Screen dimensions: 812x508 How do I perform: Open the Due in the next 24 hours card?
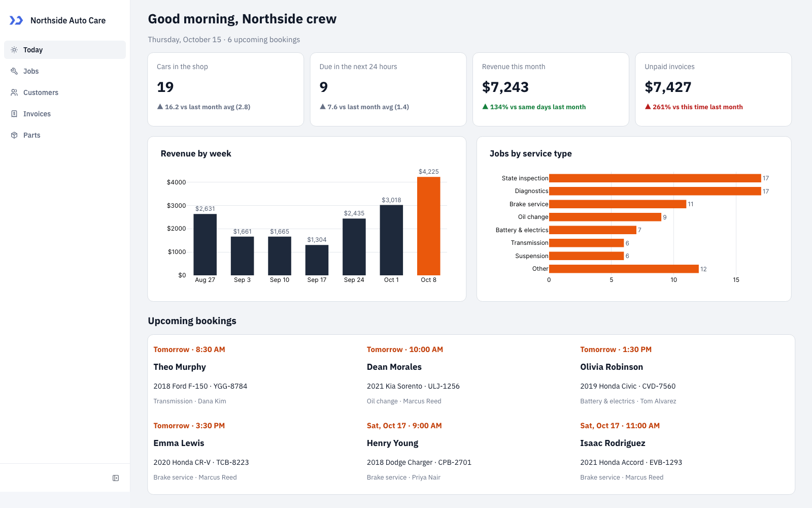point(388,89)
